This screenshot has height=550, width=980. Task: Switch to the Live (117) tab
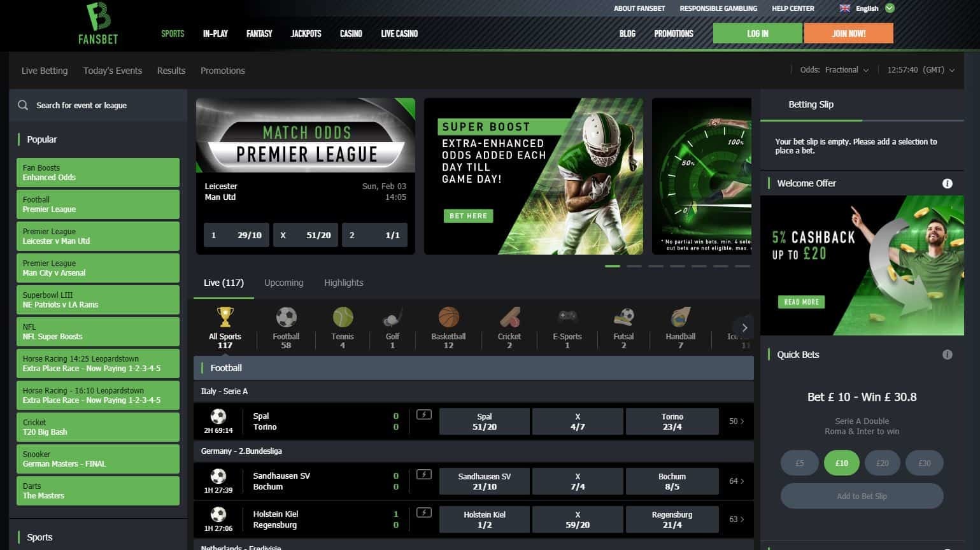[224, 283]
